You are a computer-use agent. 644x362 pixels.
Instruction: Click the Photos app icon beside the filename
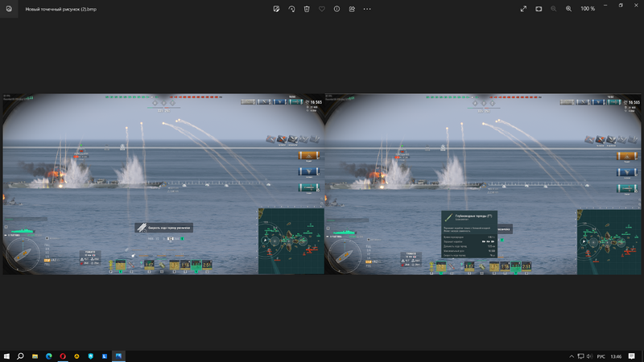[7, 8]
